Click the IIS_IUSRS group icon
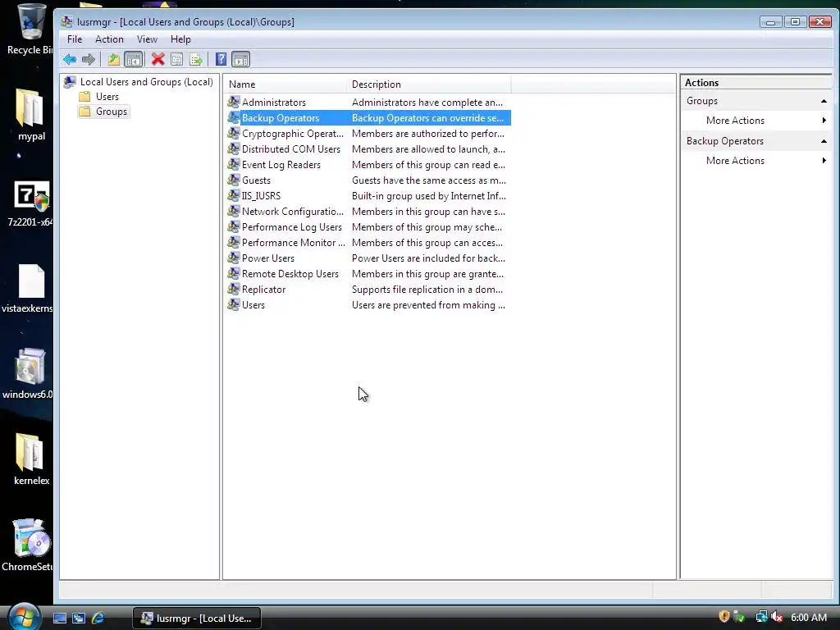The width and height of the screenshot is (840, 630). [234, 195]
